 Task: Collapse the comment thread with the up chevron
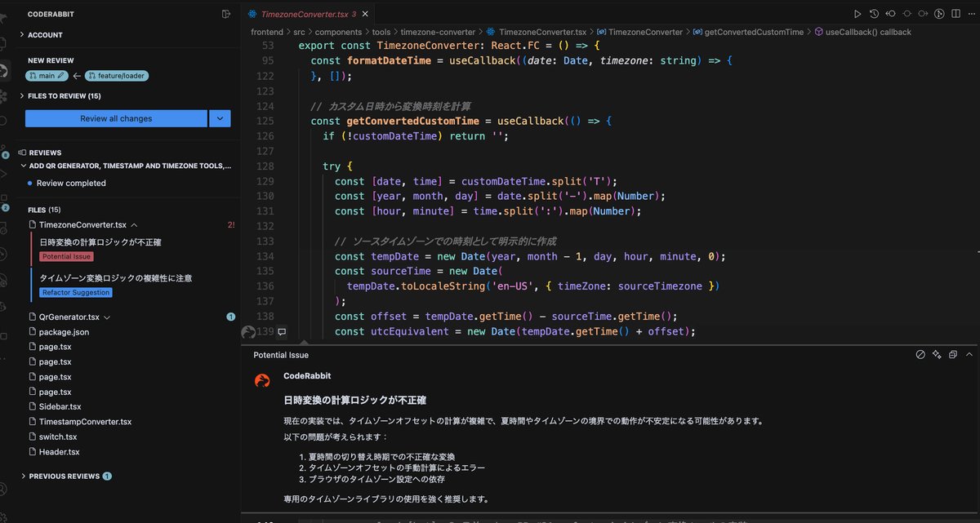point(970,354)
